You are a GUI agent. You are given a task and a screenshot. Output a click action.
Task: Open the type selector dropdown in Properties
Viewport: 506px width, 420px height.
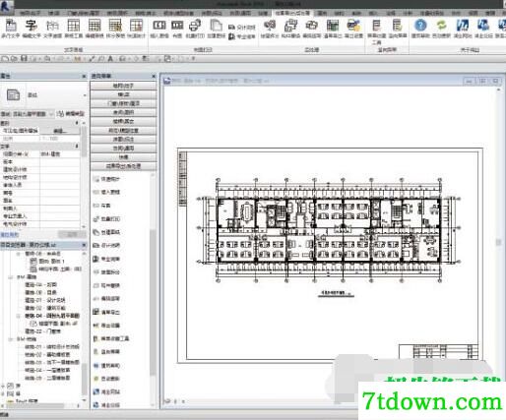(x=85, y=95)
